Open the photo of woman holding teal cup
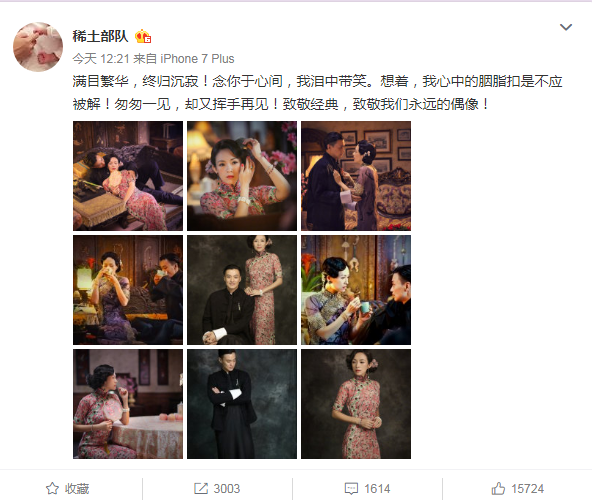 [x=356, y=290]
